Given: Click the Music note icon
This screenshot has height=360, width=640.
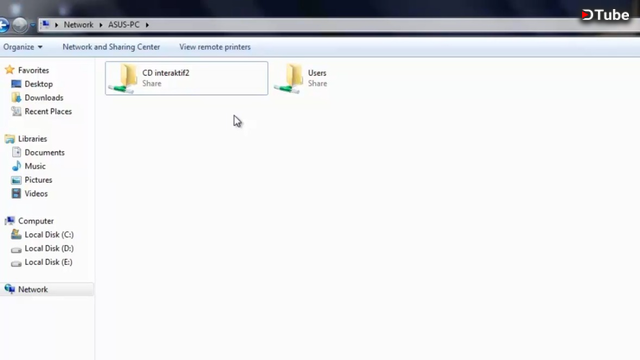Looking at the screenshot, I should click(16, 166).
